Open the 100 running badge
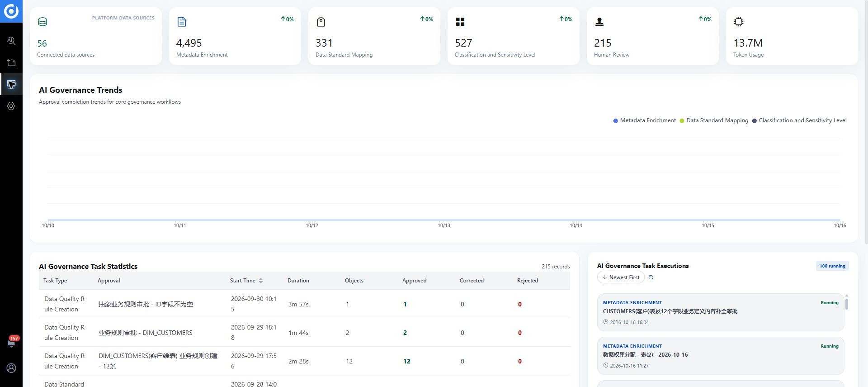The image size is (868, 387). [832, 266]
